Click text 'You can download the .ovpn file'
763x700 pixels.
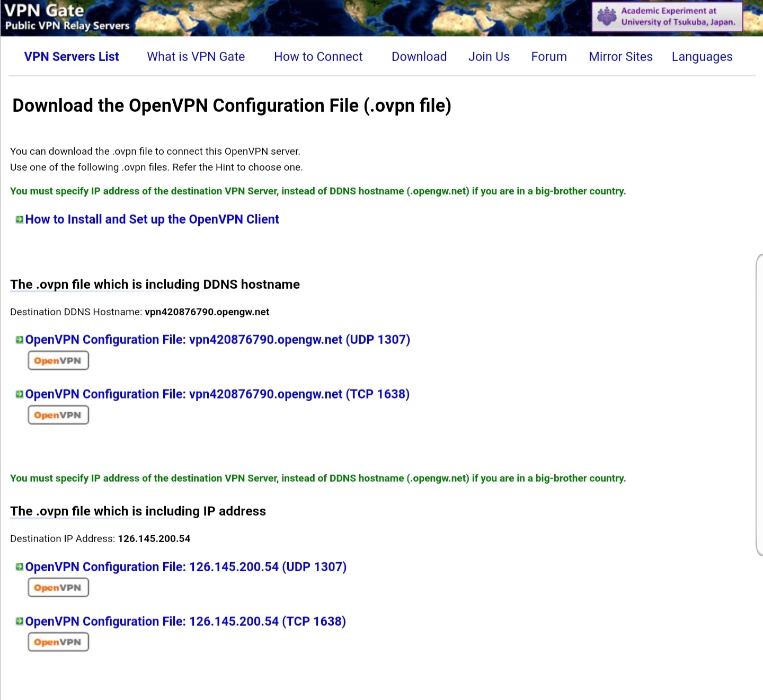[155, 152]
